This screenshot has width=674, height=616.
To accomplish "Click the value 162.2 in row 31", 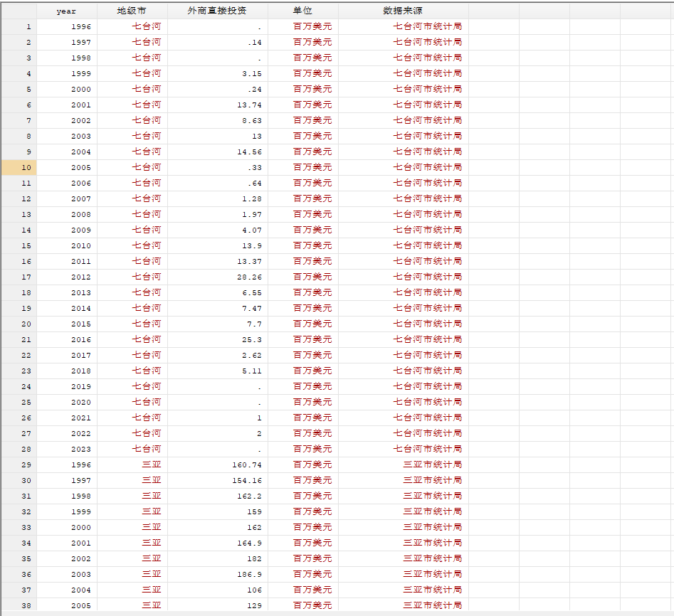I will 249,496.
